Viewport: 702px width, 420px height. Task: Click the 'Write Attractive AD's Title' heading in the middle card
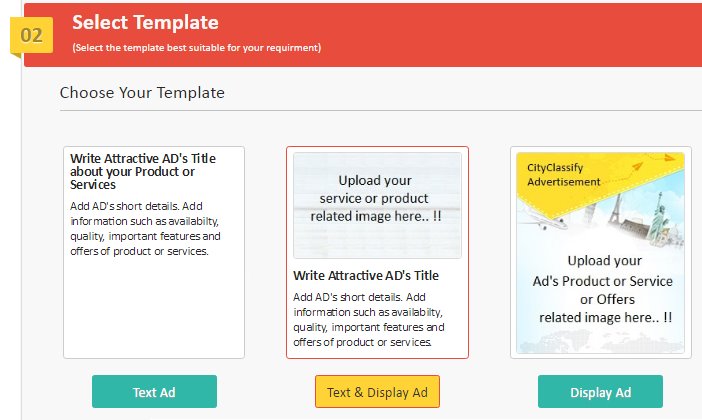[x=366, y=275]
